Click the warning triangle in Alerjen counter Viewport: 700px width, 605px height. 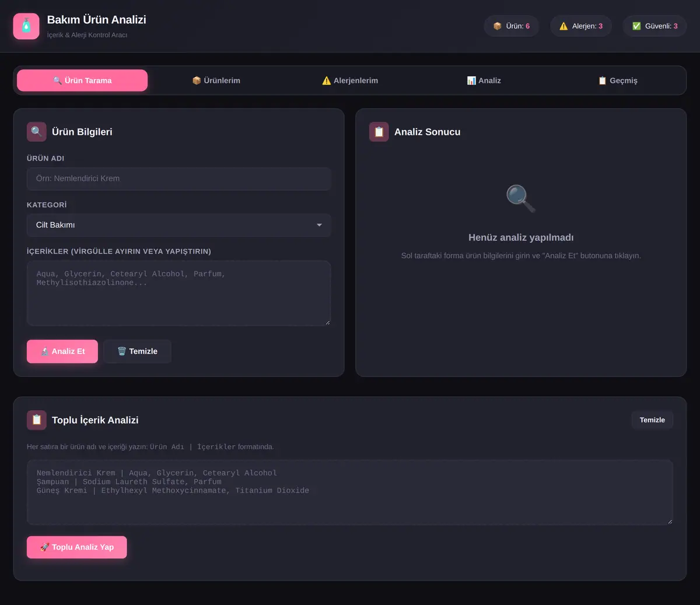563,26
